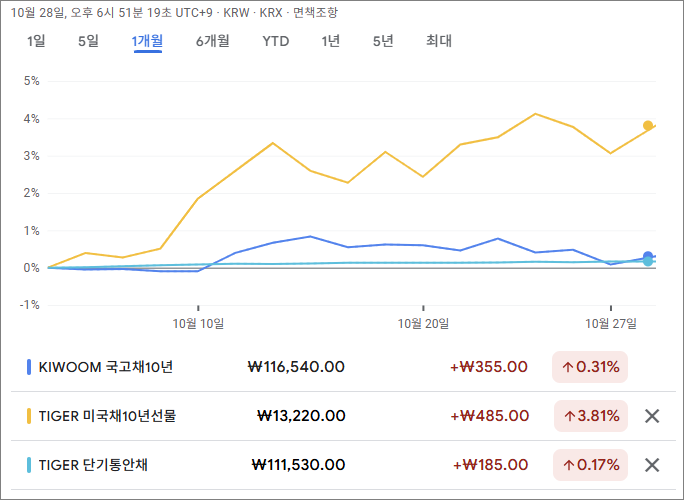Click the -1% y-axis label

(x=30, y=305)
